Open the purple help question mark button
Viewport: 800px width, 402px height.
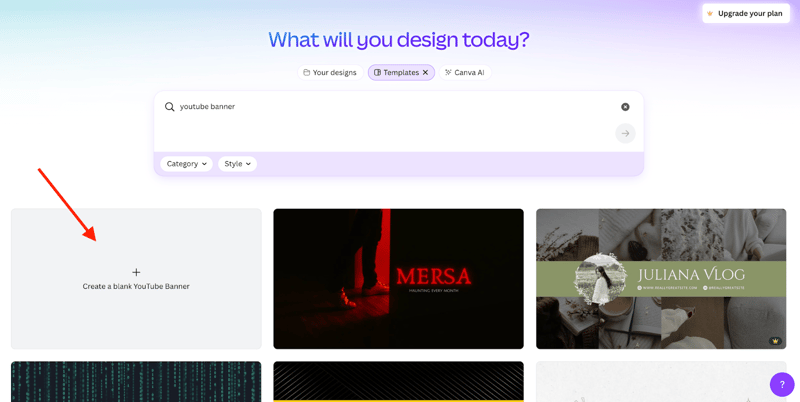782,384
